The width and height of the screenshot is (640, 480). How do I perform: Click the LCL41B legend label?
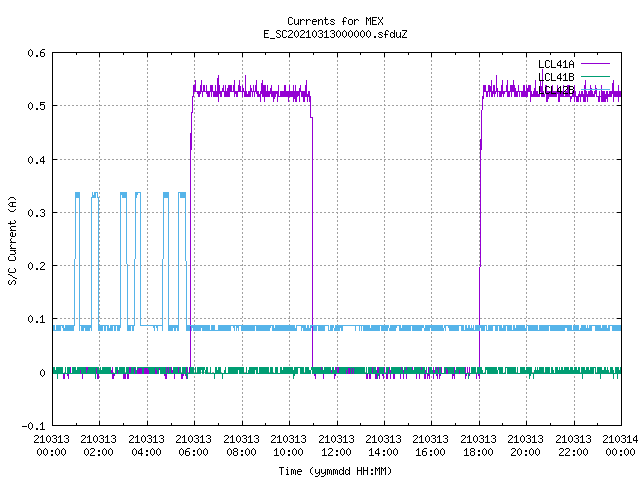(556, 77)
